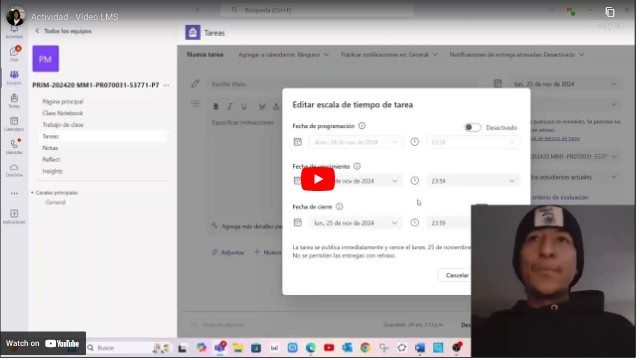Open Notas in the team menu
The width and height of the screenshot is (640, 360).
coord(50,148)
